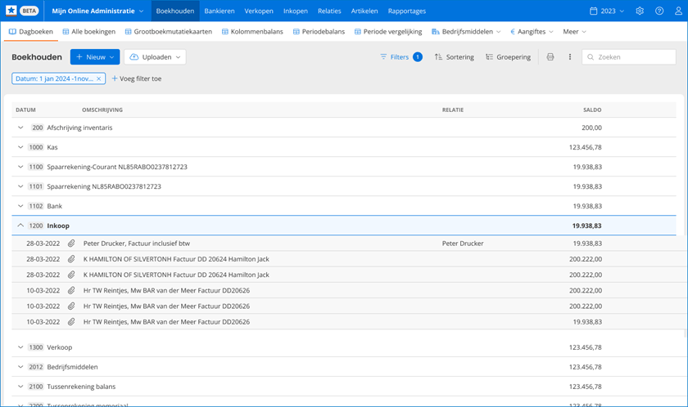Open the Sortering sort option
Screen dimensions: 688x407
tap(455, 57)
